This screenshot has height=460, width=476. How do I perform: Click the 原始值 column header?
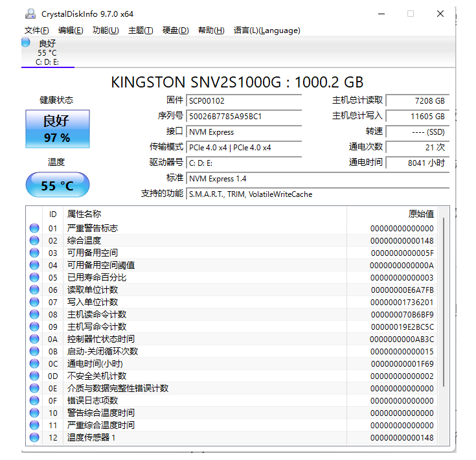[x=392, y=214]
